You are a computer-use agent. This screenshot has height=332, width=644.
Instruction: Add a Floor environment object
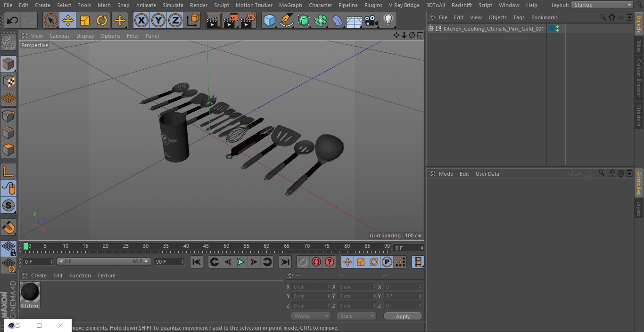click(x=355, y=21)
